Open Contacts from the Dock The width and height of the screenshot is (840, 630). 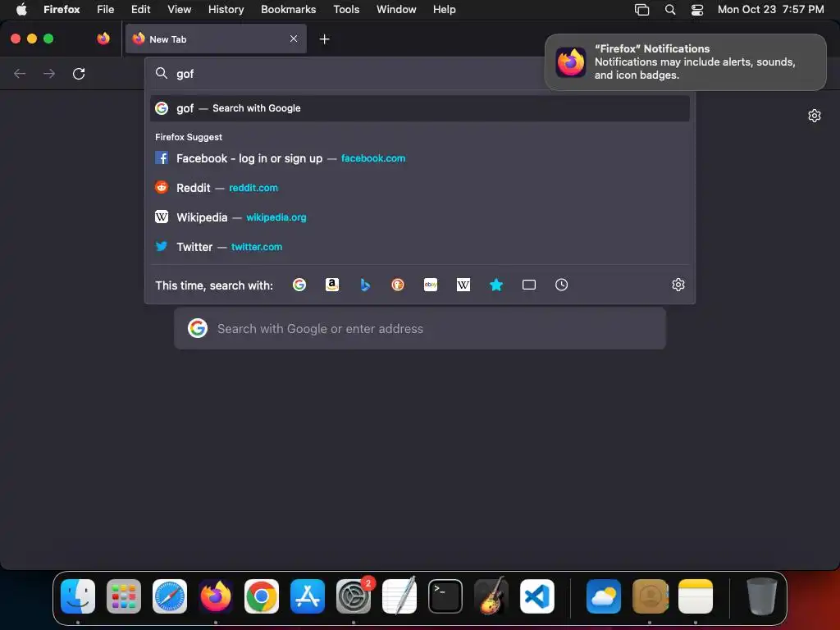650,596
